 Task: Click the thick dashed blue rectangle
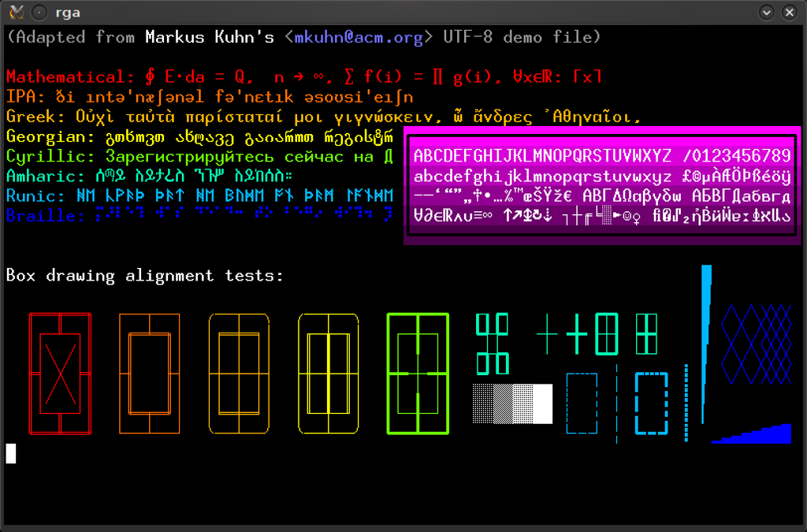pyautogui.click(x=652, y=404)
